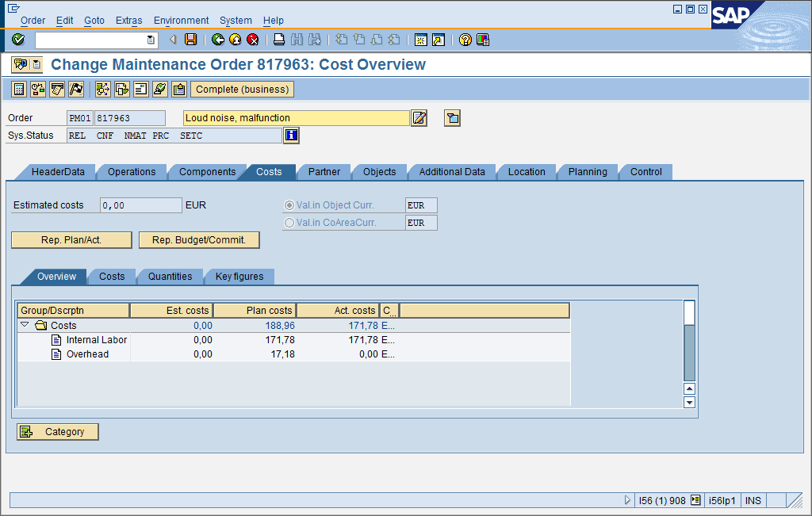This screenshot has width=812, height=516.
Task: Switch to the Objects tab
Action: click(x=380, y=172)
